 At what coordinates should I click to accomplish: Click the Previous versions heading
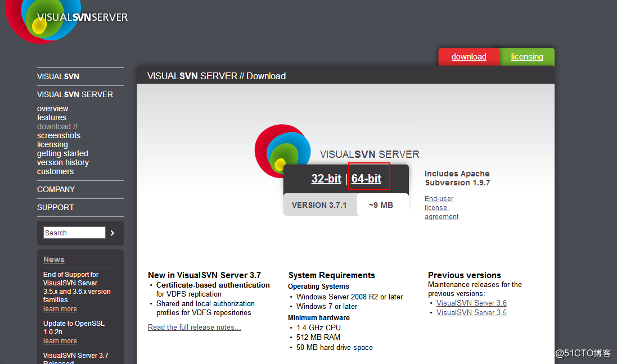pos(465,275)
